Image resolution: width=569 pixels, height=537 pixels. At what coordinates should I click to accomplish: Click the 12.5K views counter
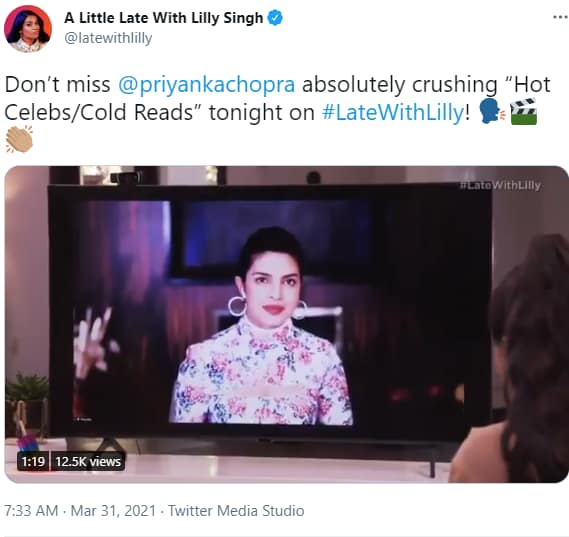88,462
